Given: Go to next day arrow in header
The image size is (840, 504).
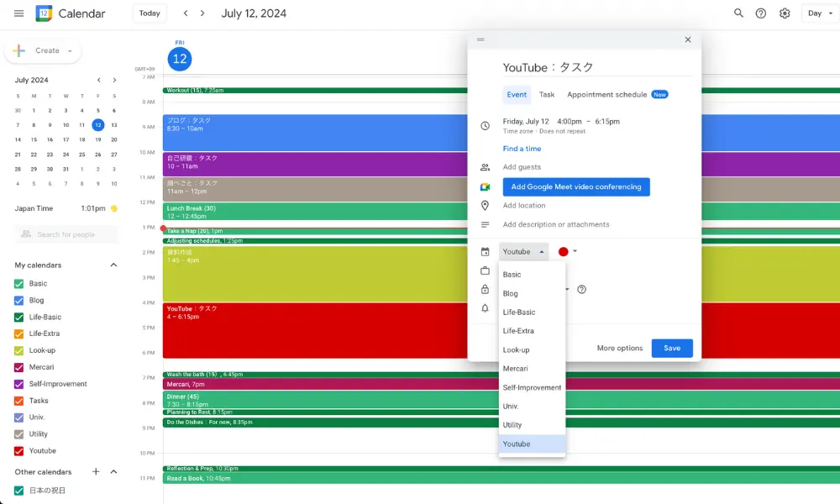Looking at the screenshot, I should click(202, 13).
